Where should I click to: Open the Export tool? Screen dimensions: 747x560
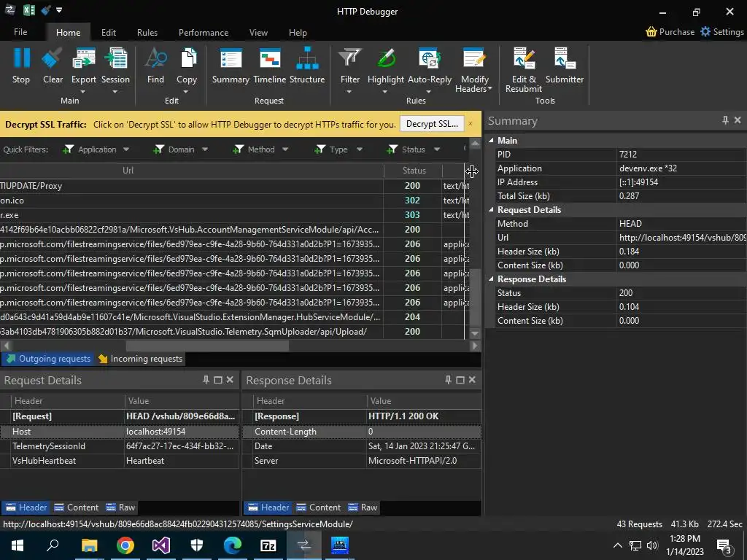click(x=83, y=59)
